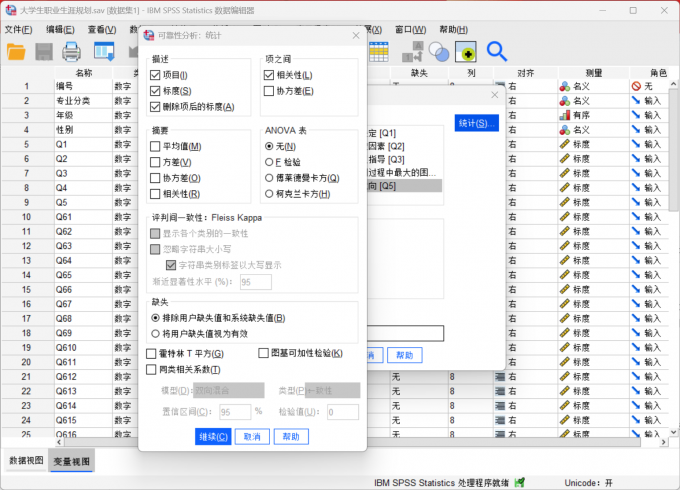Enable 图基可加性检验(K) checkbox
The width and height of the screenshot is (680, 490).
click(263, 353)
